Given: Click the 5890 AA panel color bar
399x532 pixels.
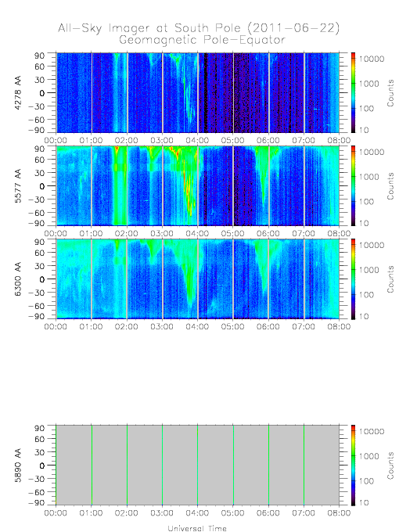Looking at the screenshot, I should coord(353,465).
